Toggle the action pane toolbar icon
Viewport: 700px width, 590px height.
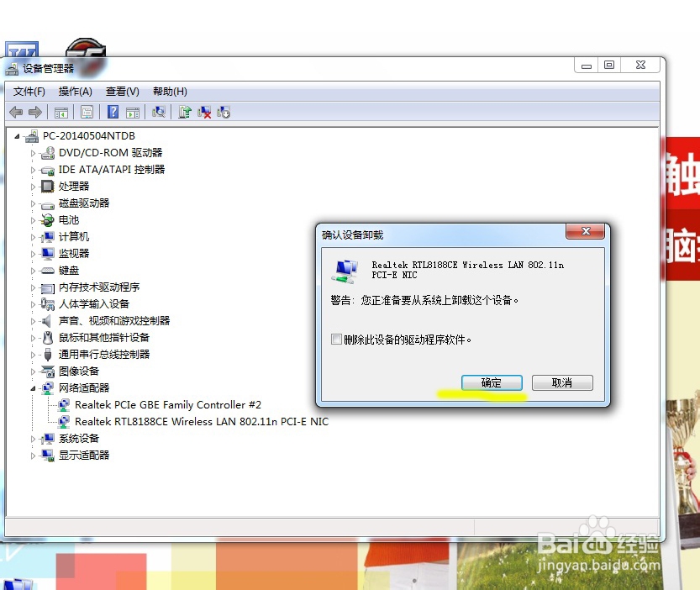(x=133, y=112)
